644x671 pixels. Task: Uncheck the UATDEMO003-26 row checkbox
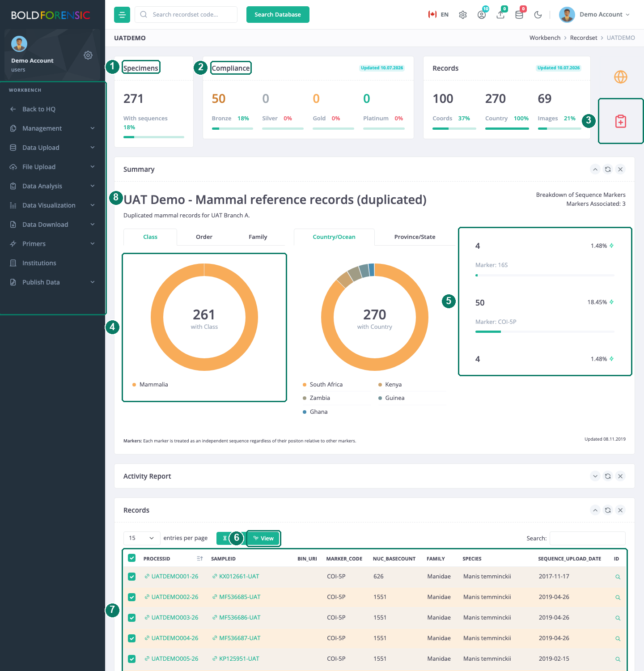pos(131,618)
